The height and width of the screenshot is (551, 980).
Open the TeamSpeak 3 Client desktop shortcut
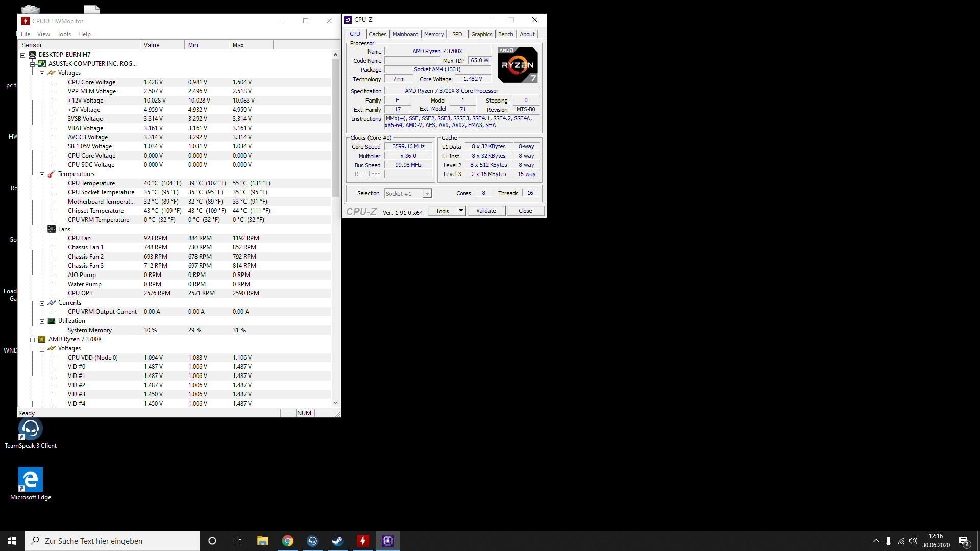click(x=30, y=429)
